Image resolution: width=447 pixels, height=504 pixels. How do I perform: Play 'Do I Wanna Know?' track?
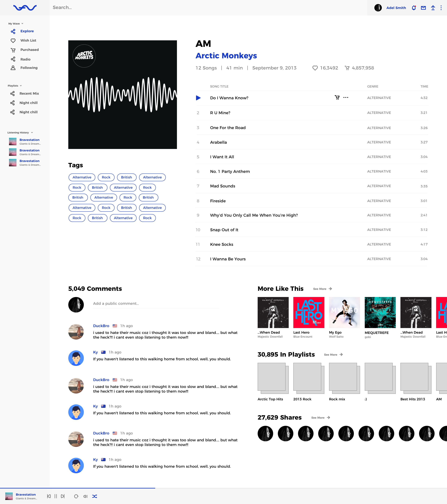[198, 98]
